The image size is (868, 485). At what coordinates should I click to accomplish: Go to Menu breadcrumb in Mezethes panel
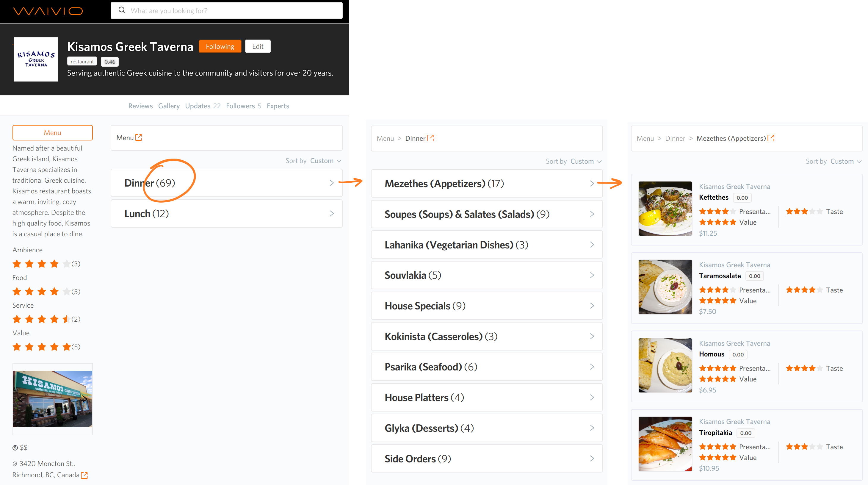(645, 138)
